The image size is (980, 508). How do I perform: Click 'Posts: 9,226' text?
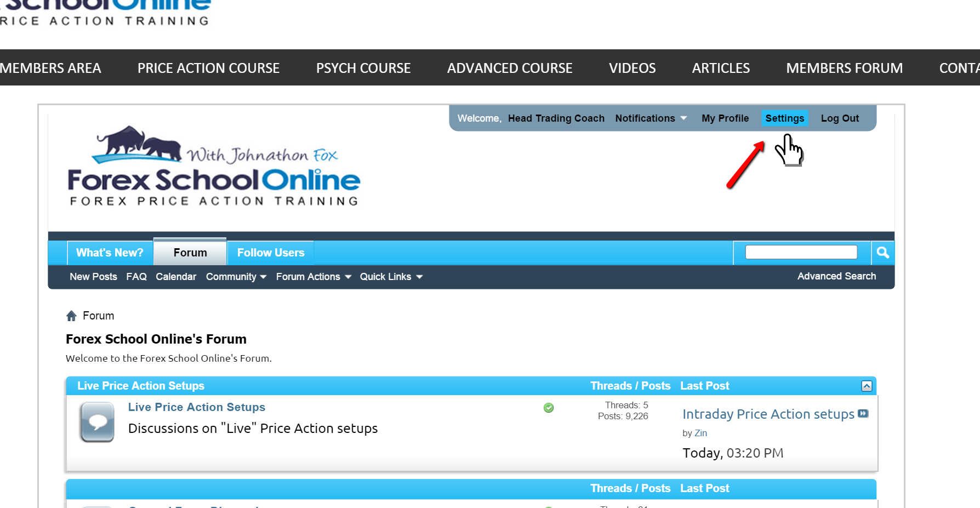coord(623,416)
